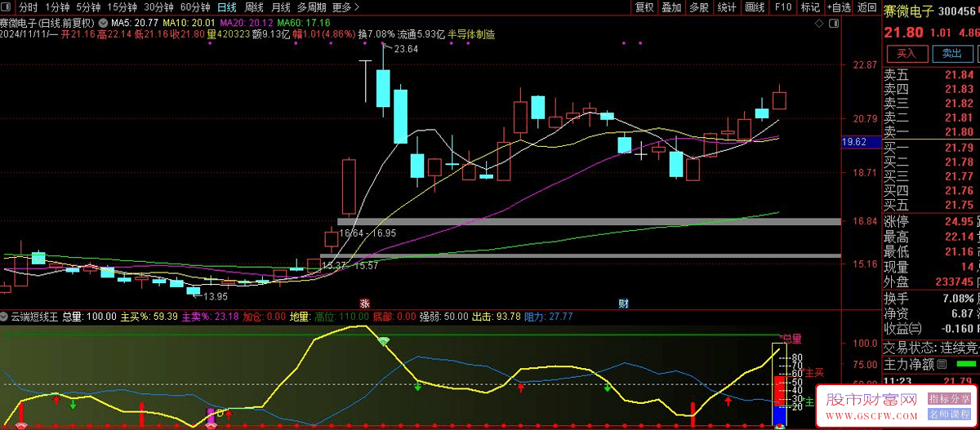This screenshot has width=980, height=430.
Task: Open the 多周期 multi-period view
Action: coord(311,7)
